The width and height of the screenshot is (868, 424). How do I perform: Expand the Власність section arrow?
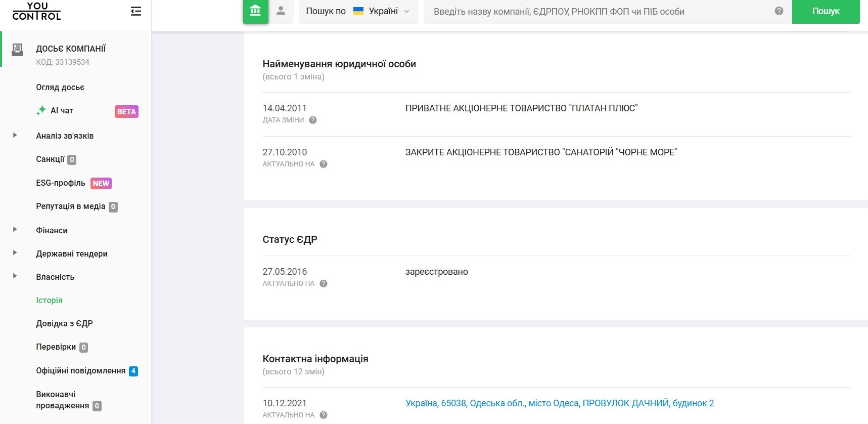[15, 276]
